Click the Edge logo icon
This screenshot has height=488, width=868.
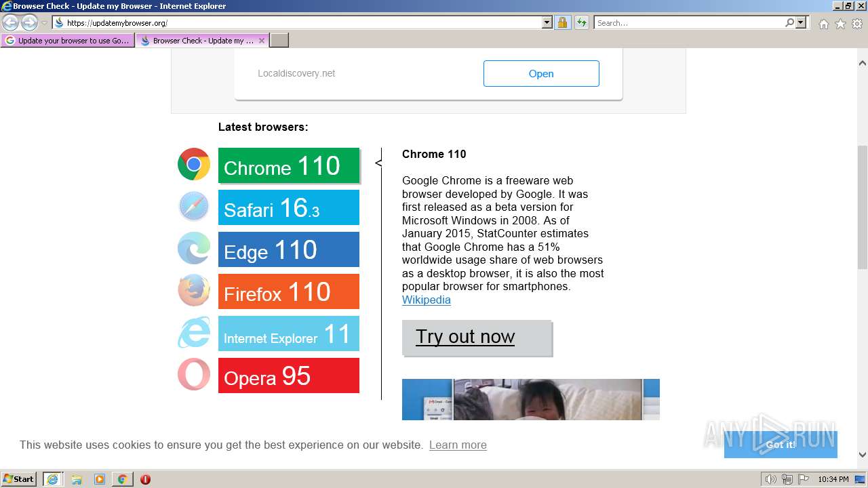194,248
